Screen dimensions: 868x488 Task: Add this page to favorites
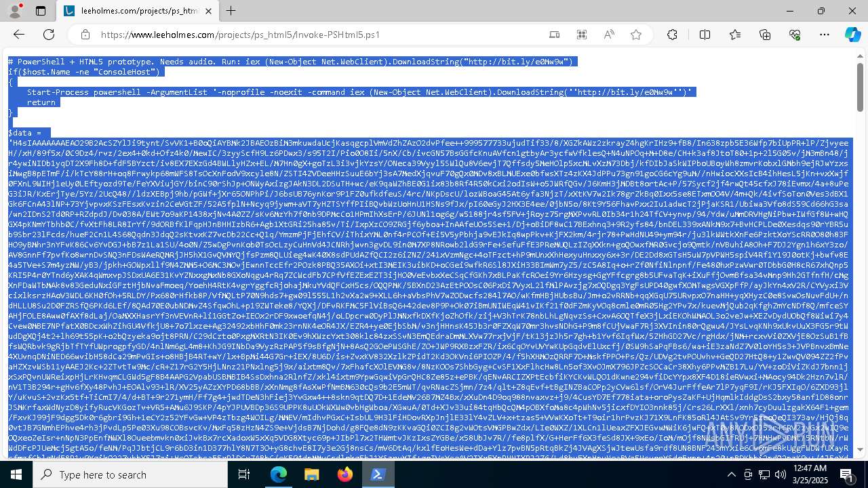(x=636, y=35)
